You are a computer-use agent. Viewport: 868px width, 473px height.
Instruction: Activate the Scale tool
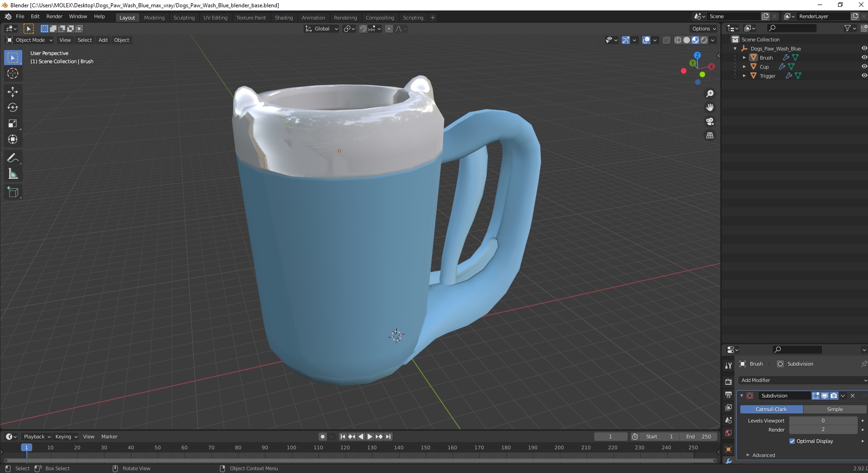click(x=13, y=123)
